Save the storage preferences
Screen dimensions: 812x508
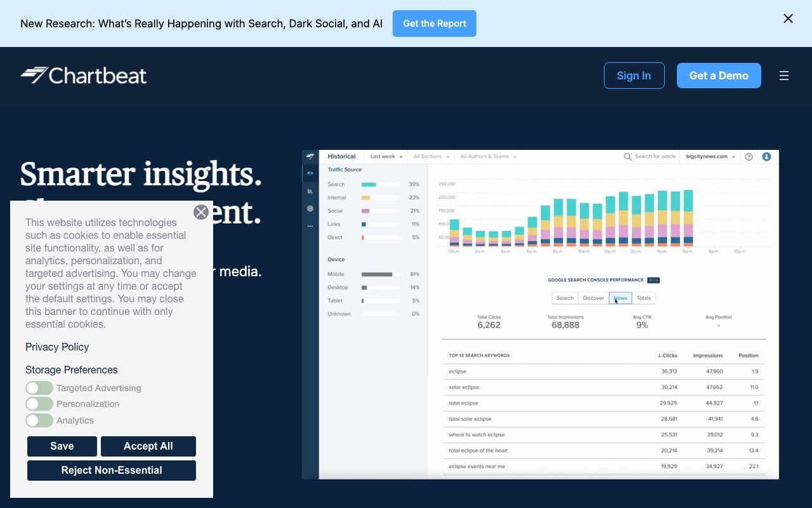coord(62,446)
